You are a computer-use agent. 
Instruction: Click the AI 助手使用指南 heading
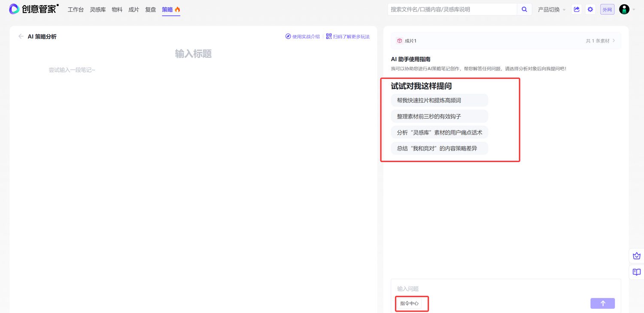click(410, 59)
